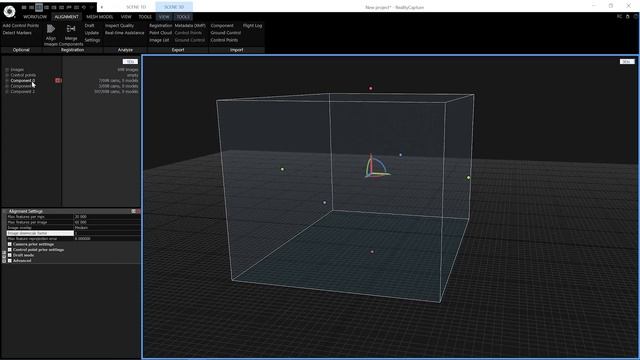Image resolution: width=640 pixels, height=360 pixels.
Task: Click the Align Images arrow icon
Action: click(x=51, y=29)
